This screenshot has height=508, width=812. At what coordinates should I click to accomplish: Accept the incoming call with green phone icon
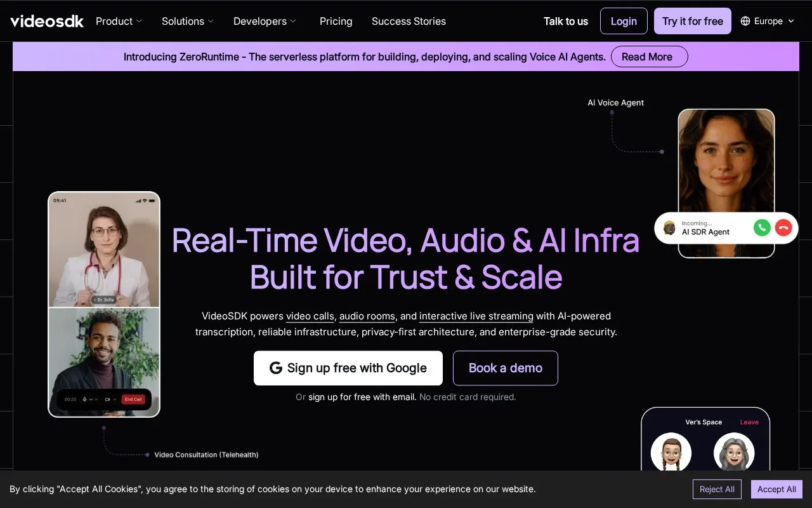(762, 228)
